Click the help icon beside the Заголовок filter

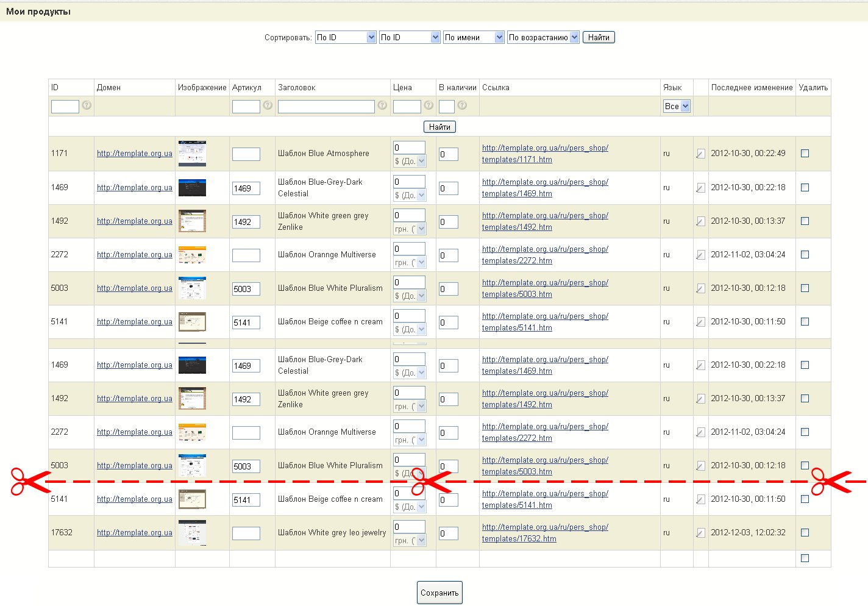382,105
